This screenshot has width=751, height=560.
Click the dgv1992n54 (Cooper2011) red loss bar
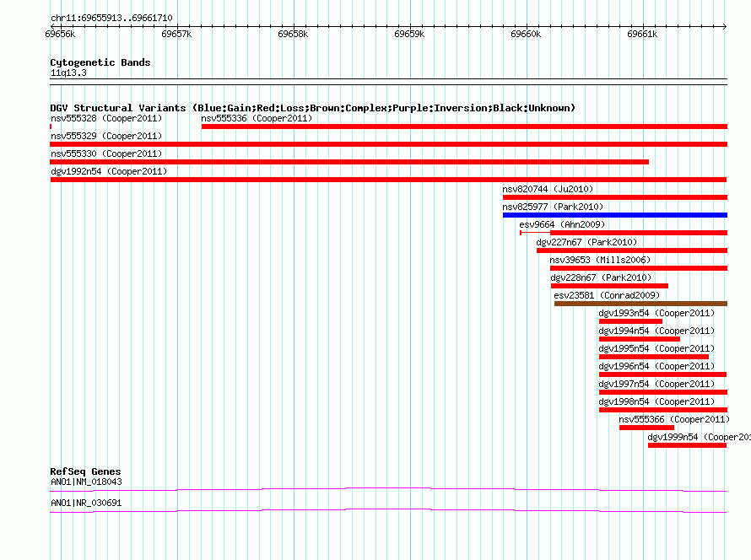pyautogui.click(x=388, y=180)
